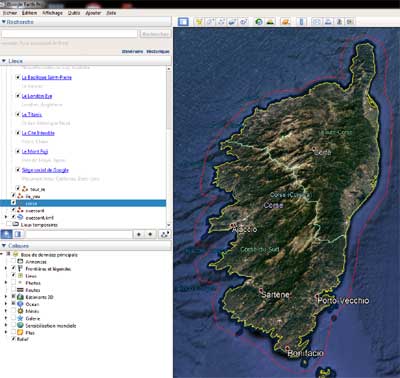The width and height of the screenshot is (400, 378).
Task: Enable the Photos layer checkbox
Action: point(13,283)
